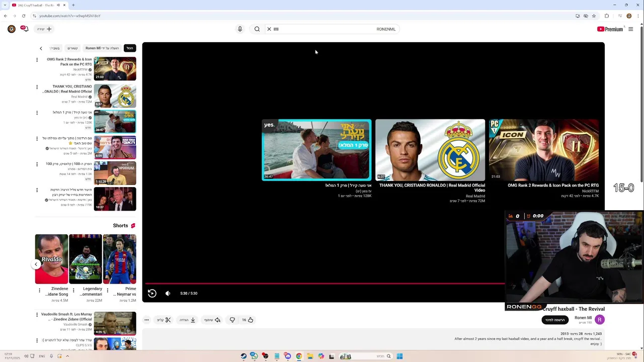Open options for Prime Neymar short

coord(107,290)
